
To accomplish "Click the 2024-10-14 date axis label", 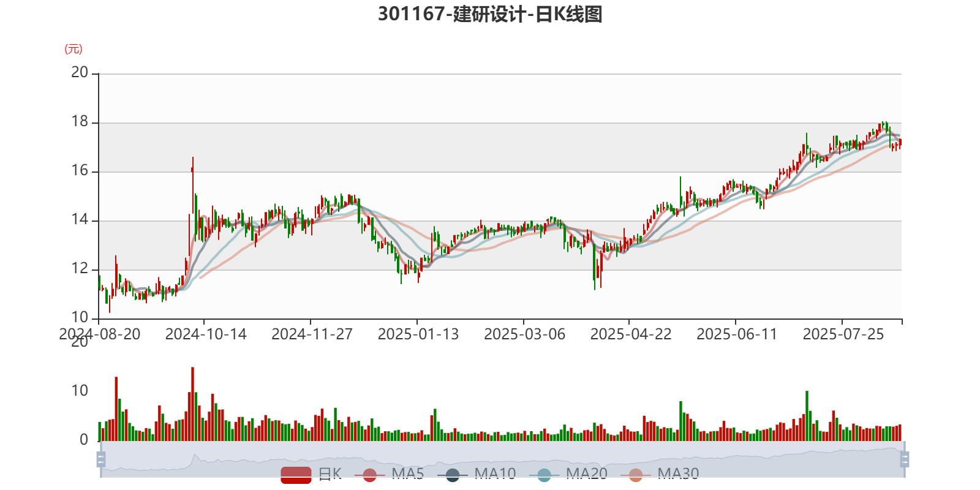I will 206,334.
